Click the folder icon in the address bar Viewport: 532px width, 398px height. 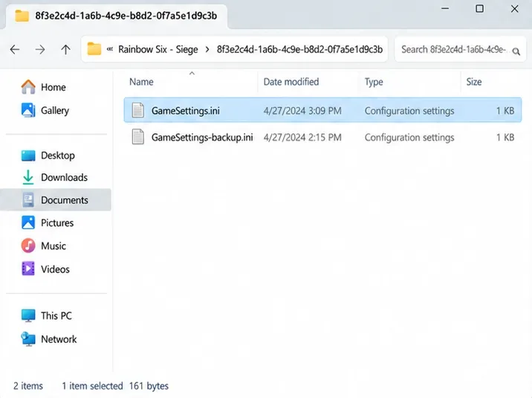[94, 49]
